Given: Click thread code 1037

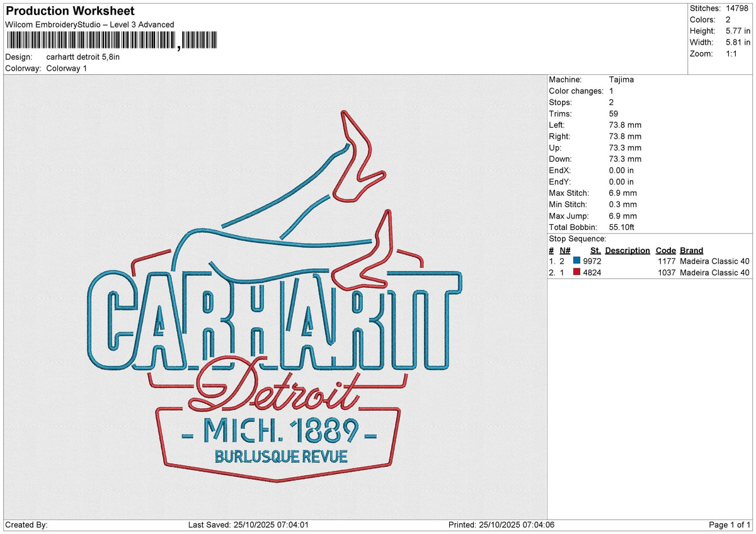Looking at the screenshot, I should tap(666, 272).
